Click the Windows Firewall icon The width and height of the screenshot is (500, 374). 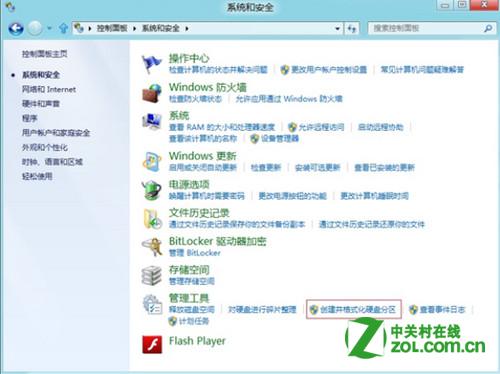point(152,93)
